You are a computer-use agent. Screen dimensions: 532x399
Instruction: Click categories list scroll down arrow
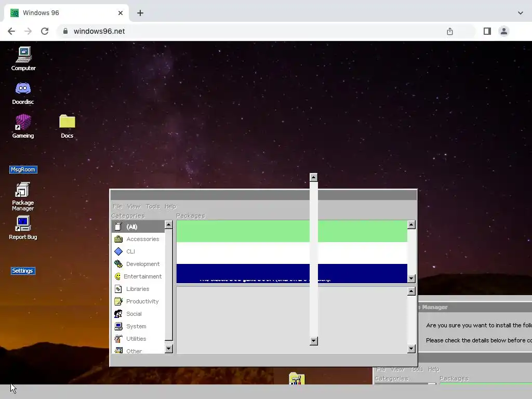click(169, 349)
